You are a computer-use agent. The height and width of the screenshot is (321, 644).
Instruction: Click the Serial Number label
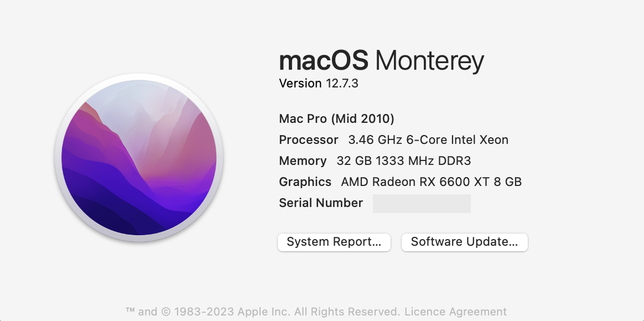[320, 203]
